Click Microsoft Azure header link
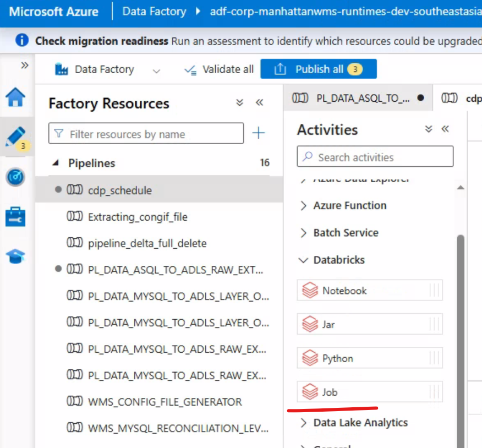Viewport: 482px width, 448px height. point(54,12)
